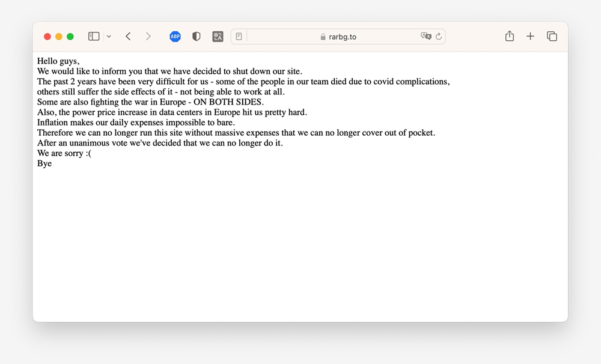The width and height of the screenshot is (601, 364).
Task: Open the shield privacy report icon
Action: [x=196, y=37]
